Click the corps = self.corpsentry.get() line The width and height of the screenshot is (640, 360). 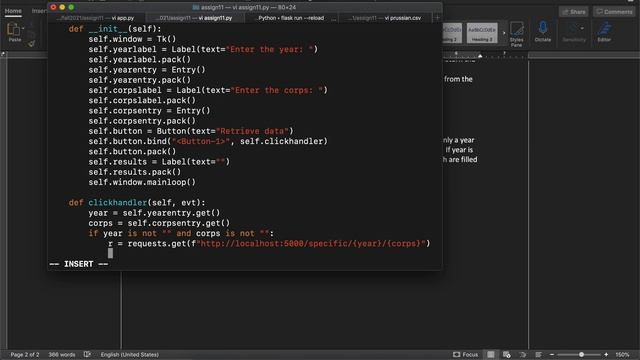coord(159,223)
